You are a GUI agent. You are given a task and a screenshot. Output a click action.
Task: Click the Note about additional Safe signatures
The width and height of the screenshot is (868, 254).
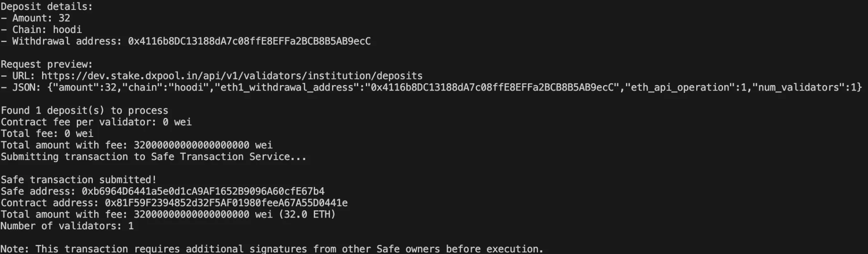coord(272,249)
